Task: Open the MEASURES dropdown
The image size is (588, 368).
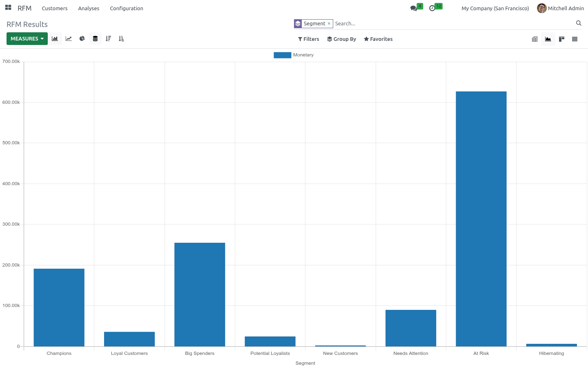Action: coord(27,39)
